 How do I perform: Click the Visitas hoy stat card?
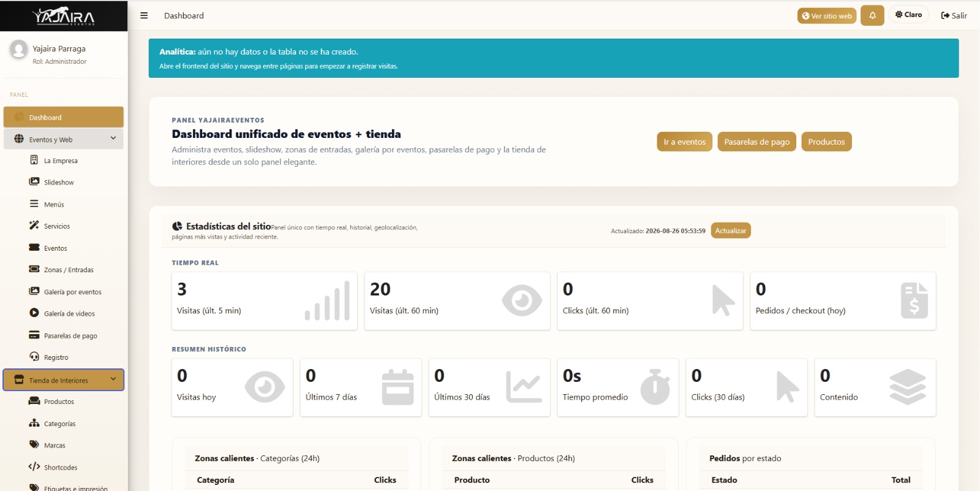232,387
